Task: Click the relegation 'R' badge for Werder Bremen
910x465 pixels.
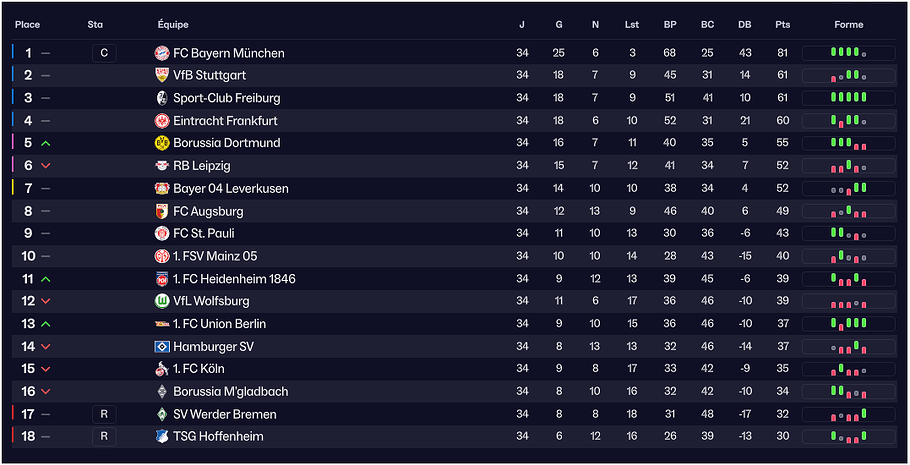Action: tap(104, 414)
